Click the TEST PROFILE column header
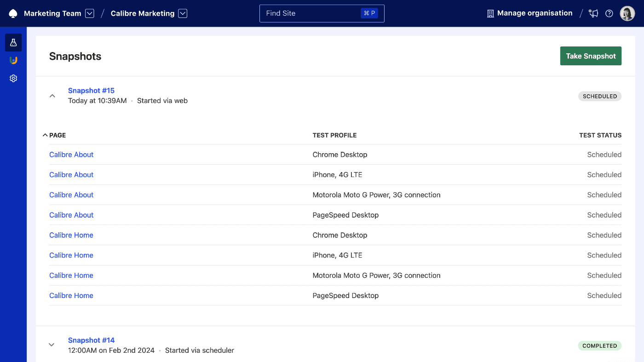 coord(334,135)
